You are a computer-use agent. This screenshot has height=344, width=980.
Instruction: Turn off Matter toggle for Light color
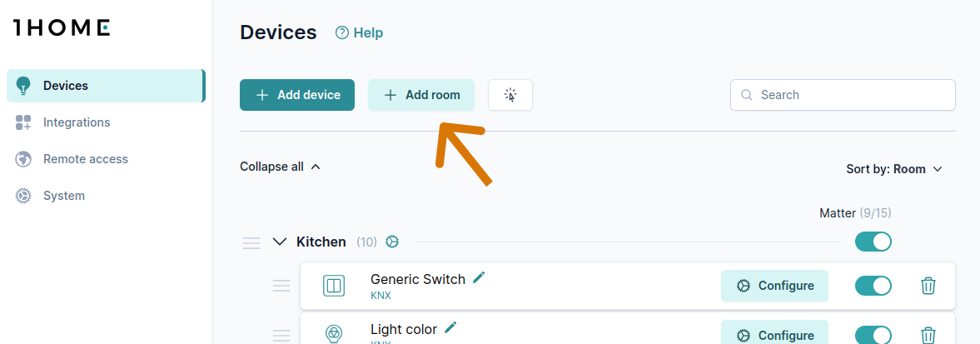(873, 335)
